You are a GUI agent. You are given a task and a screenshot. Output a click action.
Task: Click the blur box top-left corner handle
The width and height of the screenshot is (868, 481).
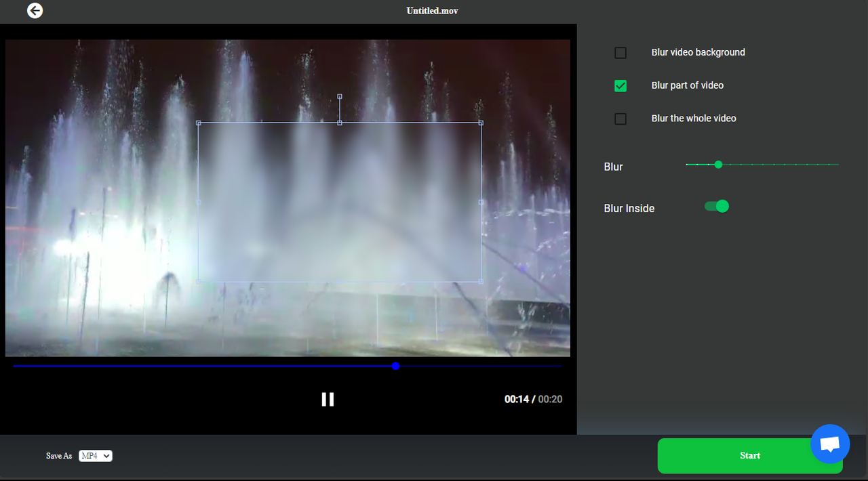pyautogui.click(x=198, y=123)
